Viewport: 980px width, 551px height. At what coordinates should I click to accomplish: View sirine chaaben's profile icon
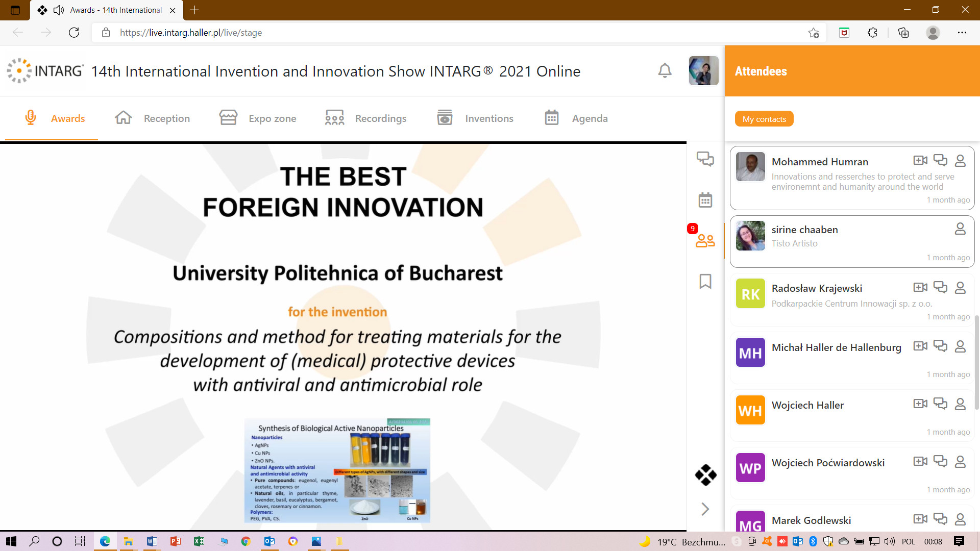960,229
